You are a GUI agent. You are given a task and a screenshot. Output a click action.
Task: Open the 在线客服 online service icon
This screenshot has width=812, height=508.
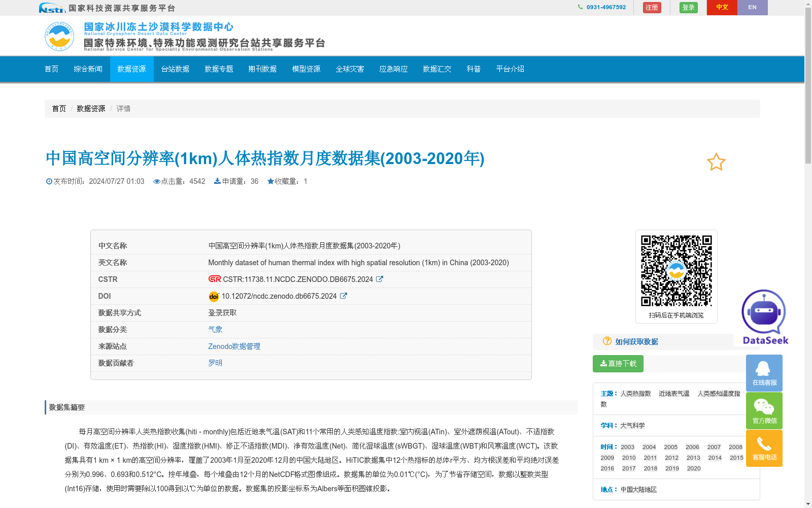pos(764,373)
